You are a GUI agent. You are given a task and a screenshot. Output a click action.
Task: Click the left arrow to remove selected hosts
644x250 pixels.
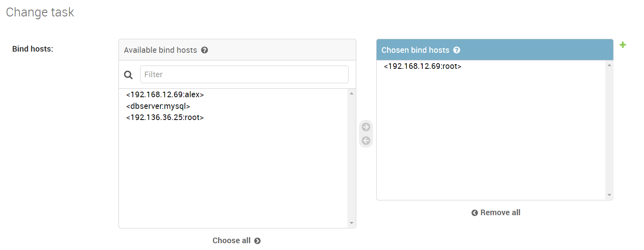366,140
